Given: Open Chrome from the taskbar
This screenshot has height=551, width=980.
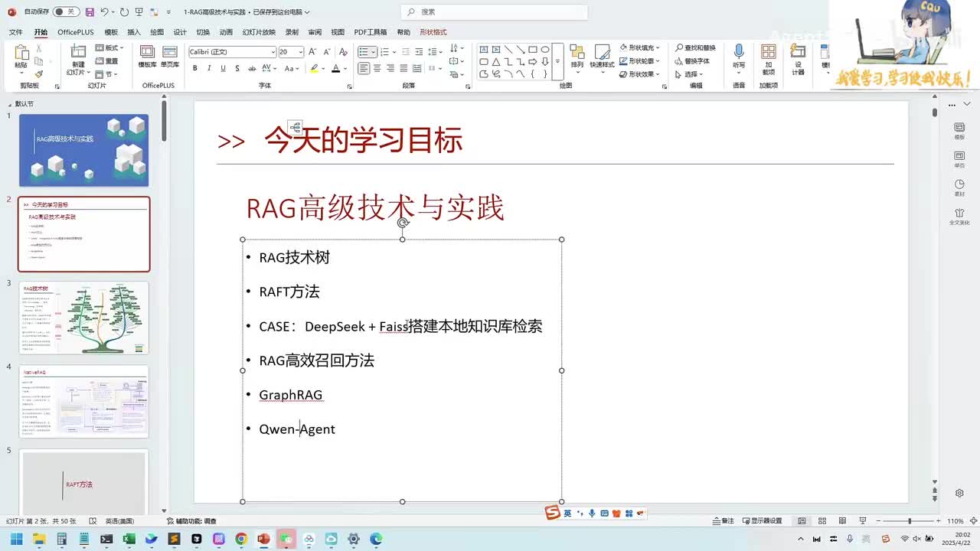Looking at the screenshot, I should pos(241,539).
